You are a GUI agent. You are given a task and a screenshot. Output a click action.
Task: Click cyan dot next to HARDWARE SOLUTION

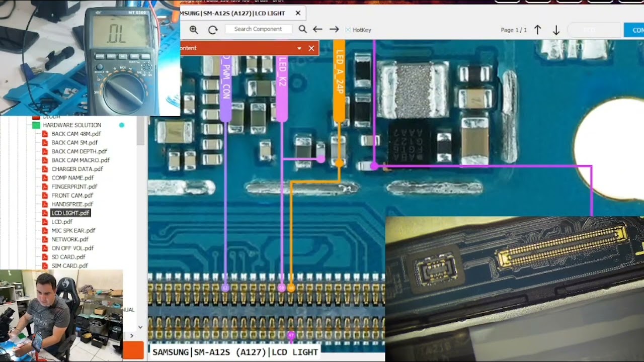click(121, 125)
